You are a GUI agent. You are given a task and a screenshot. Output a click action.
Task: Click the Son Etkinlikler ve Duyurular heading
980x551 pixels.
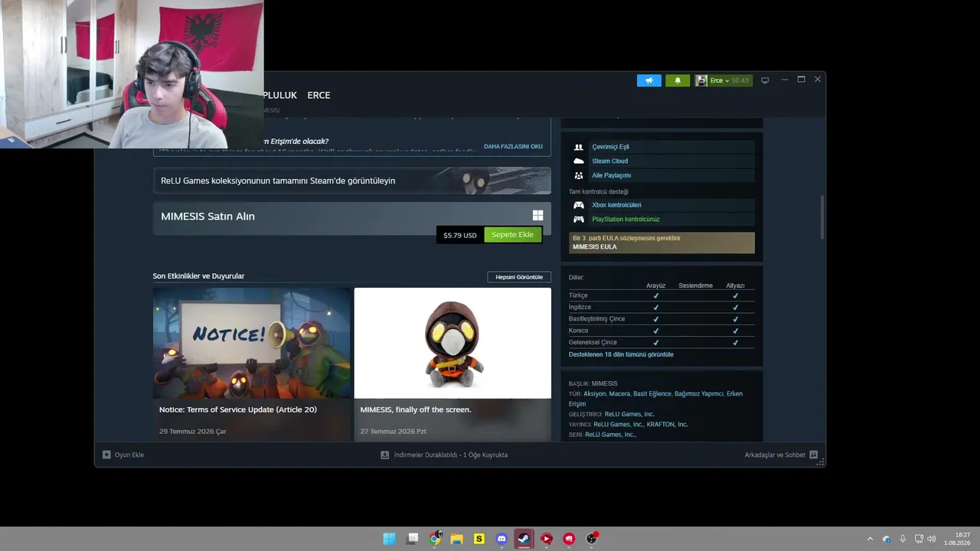click(x=198, y=276)
